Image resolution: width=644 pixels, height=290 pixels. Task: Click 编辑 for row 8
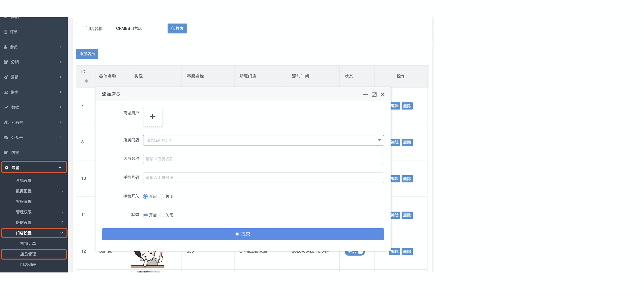[395, 142]
